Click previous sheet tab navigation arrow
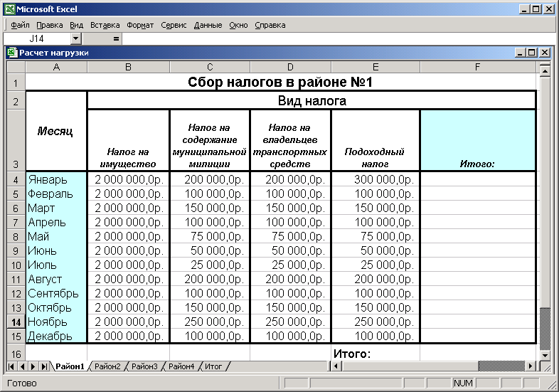This screenshot has height=392, width=559. click(23, 366)
